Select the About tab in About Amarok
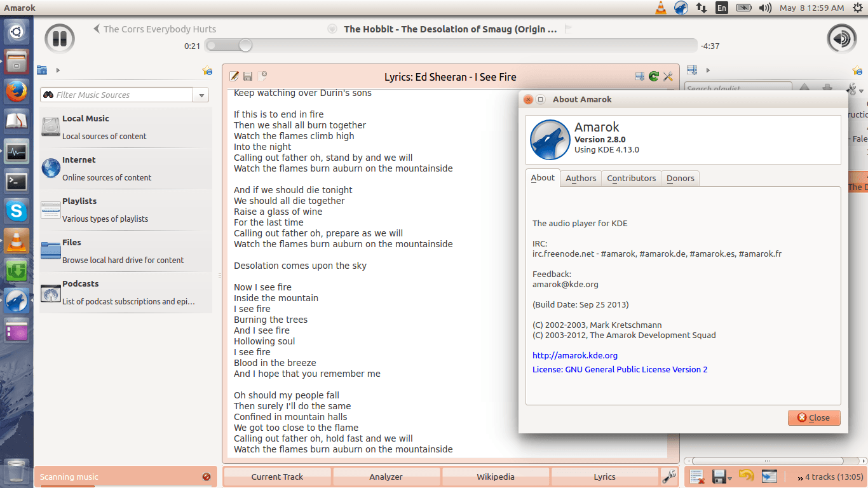 point(543,178)
